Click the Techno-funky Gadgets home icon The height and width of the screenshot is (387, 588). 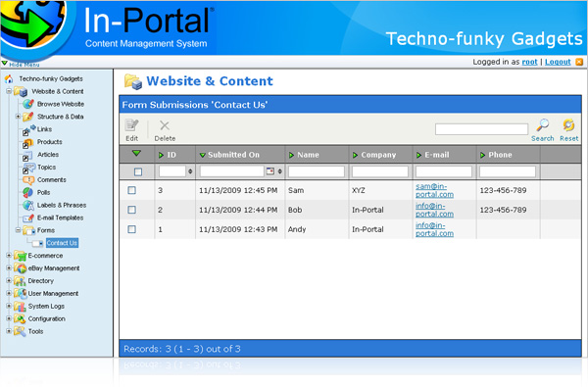9,78
